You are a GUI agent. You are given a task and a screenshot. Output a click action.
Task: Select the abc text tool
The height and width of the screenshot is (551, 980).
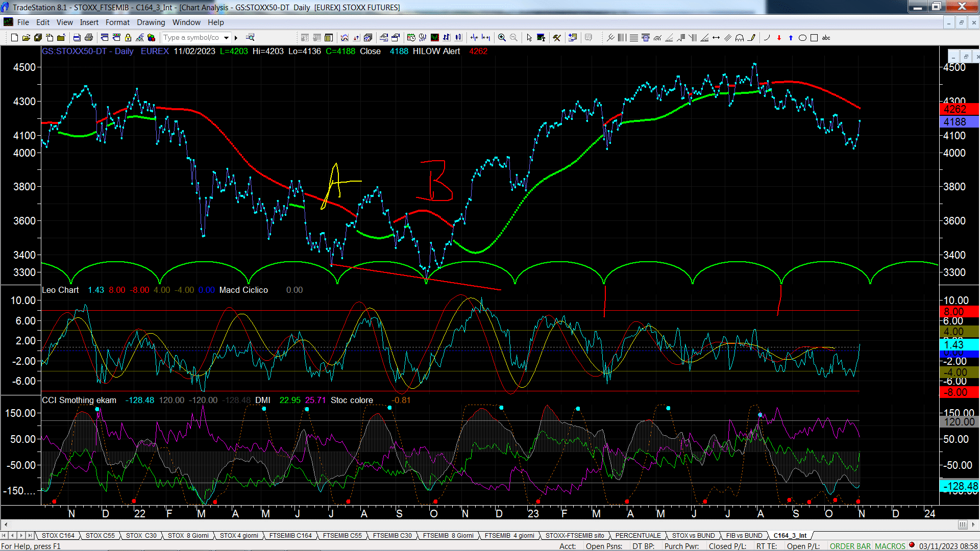tap(826, 38)
